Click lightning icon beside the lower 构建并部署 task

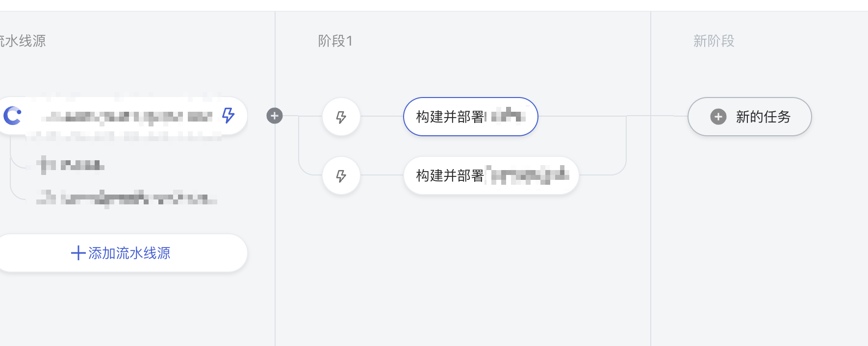[x=341, y=175]
